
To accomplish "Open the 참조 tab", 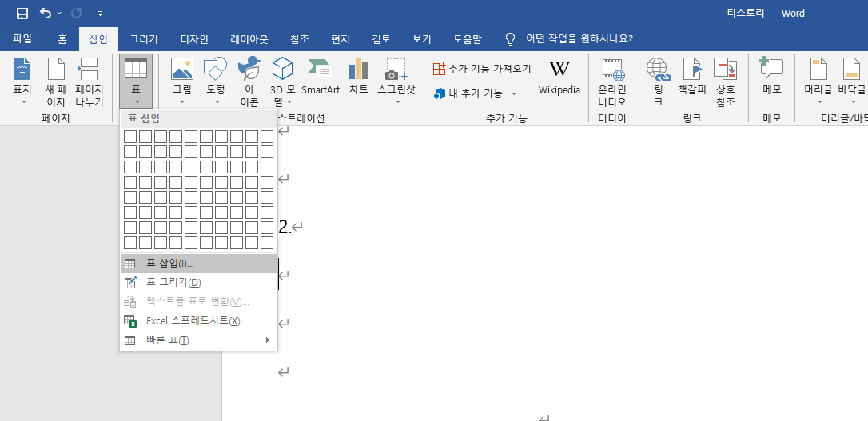I will (300, 38).
